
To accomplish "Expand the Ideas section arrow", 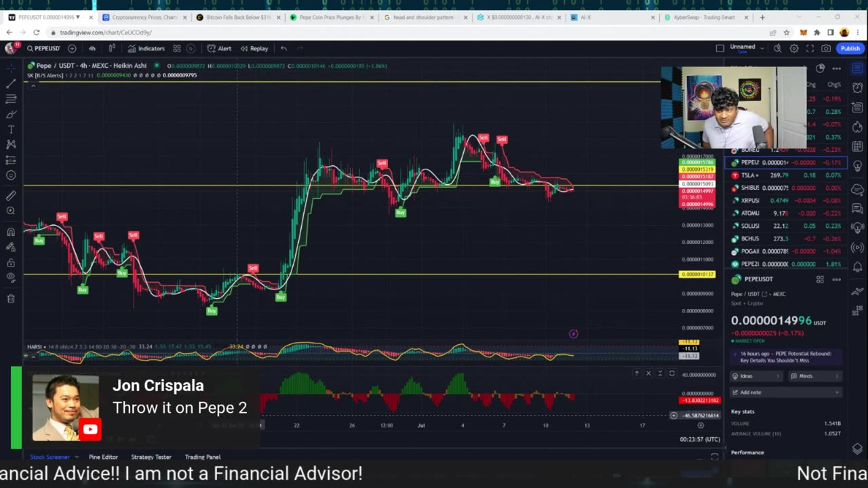I will [777, 376].
